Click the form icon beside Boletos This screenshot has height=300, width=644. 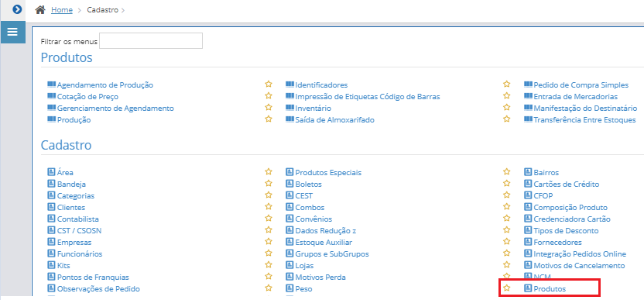coord(289,184)
